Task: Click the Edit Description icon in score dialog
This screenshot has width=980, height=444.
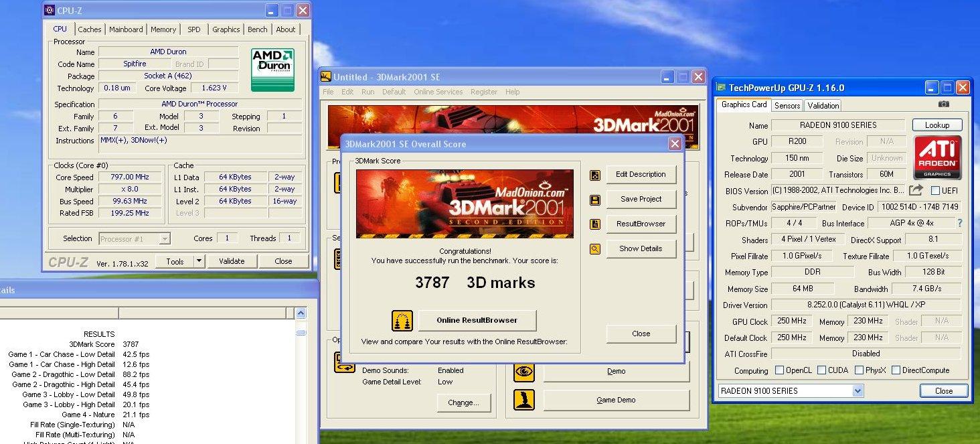Action: click(x=595, y=175)
